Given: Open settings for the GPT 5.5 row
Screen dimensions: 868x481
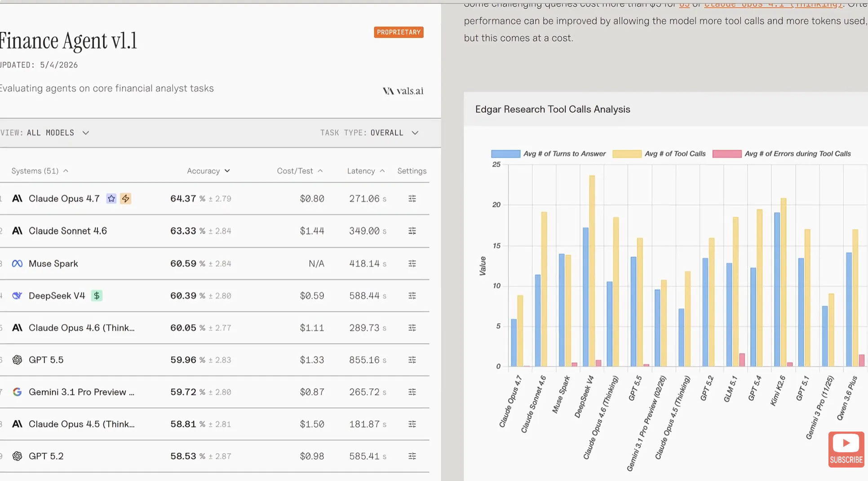Looking at the screenshot, I should point(412,360).
